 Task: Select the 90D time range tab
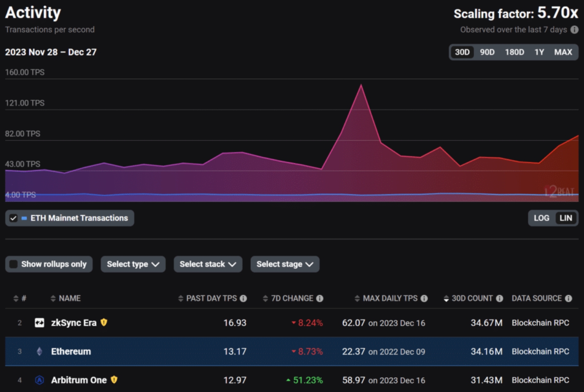pyautogui.click(x=487, y=52)
